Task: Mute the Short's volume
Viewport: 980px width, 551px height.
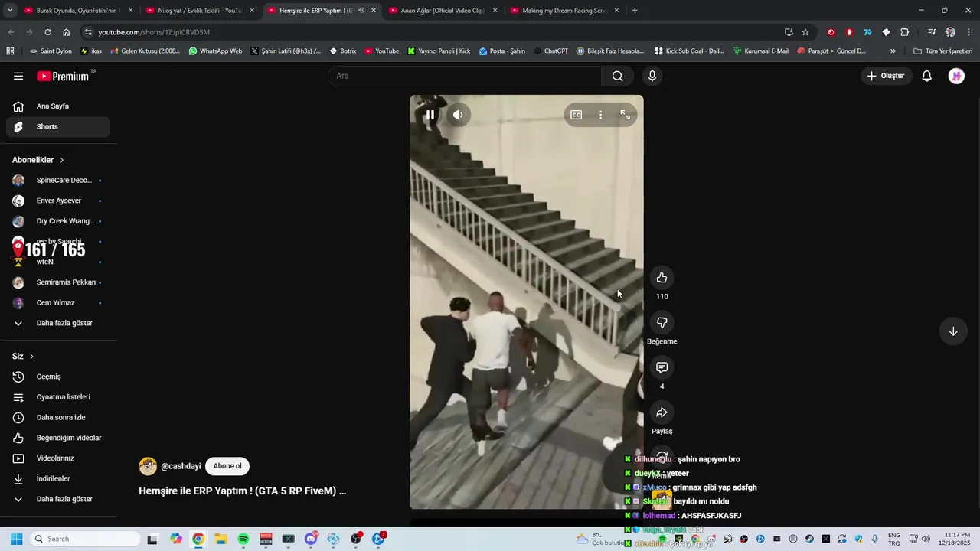Action: pos(457,115)
